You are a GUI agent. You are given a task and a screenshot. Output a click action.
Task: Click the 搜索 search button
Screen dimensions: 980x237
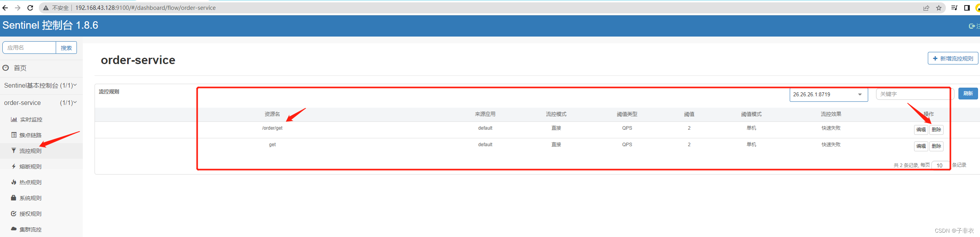pyautogui.click(x=66, y=48)
